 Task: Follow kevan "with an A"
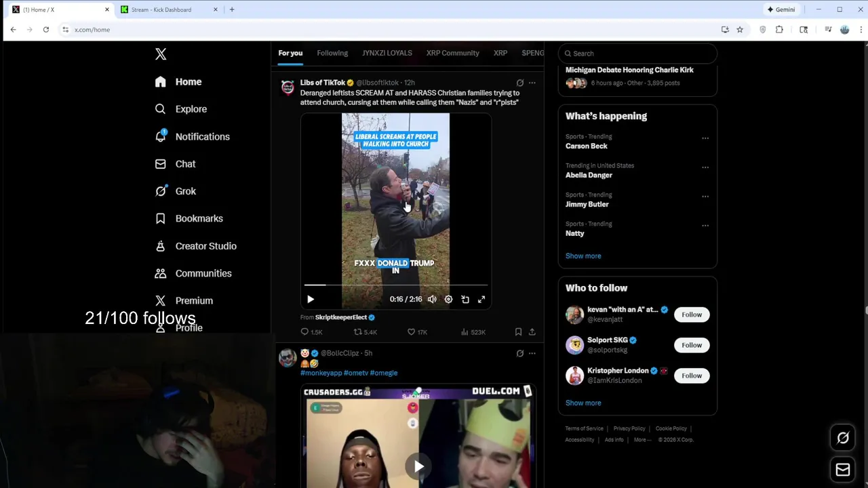point(692,314)
